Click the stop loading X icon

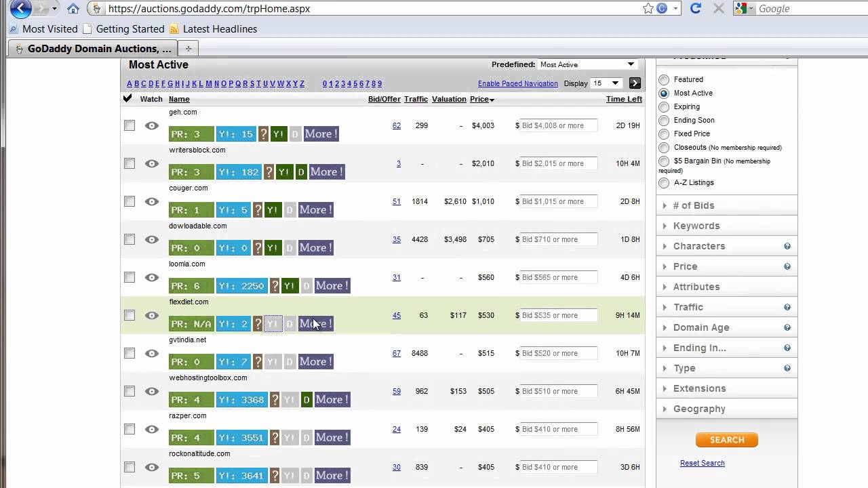(x=719, y=8)
